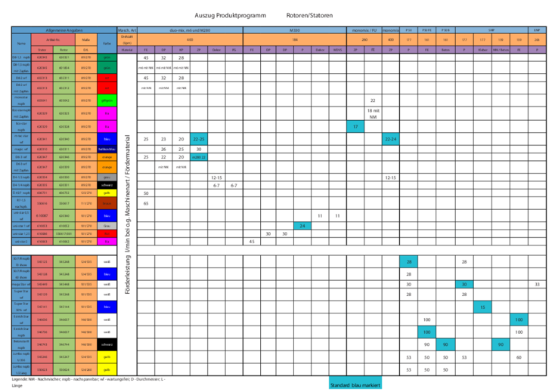
Task: Click the cyan '22-24' value box
Action: (x=391, y=140)
